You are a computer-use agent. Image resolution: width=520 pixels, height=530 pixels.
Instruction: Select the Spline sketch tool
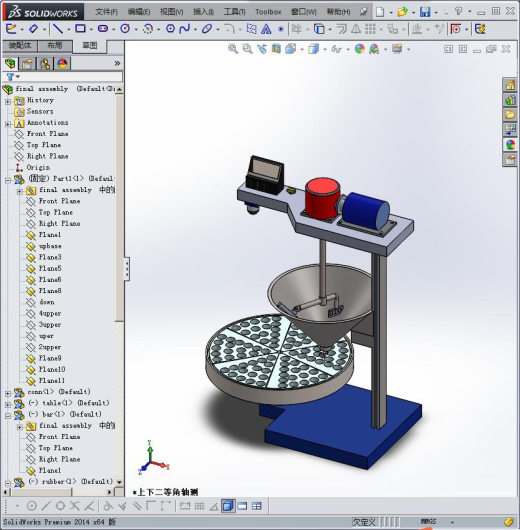tap(185, 29)
